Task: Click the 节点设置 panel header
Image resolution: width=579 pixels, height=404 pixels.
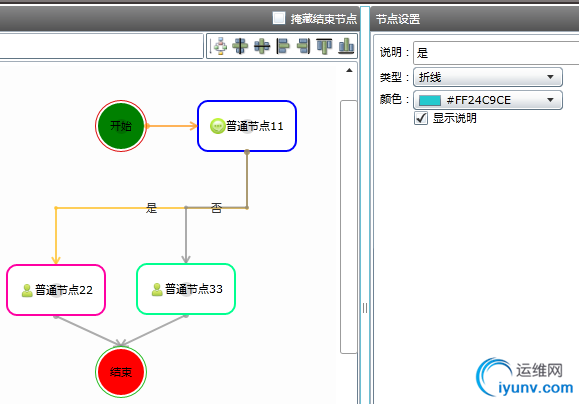Action: coord(475,19)
